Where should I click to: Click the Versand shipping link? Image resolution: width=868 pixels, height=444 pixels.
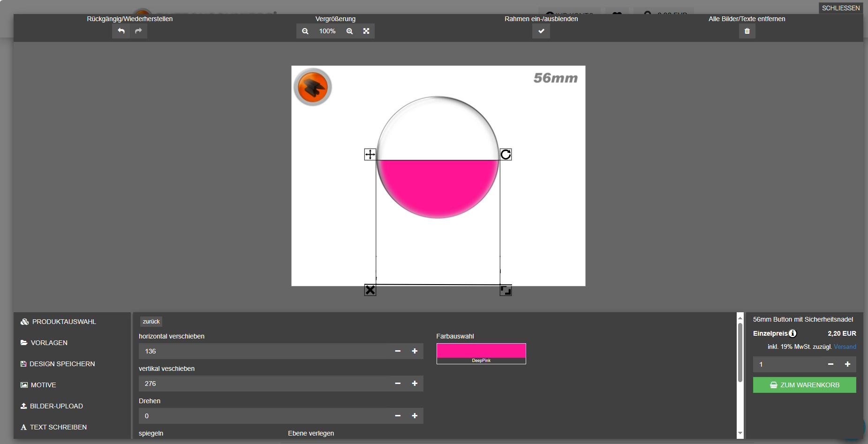[845, 347]
